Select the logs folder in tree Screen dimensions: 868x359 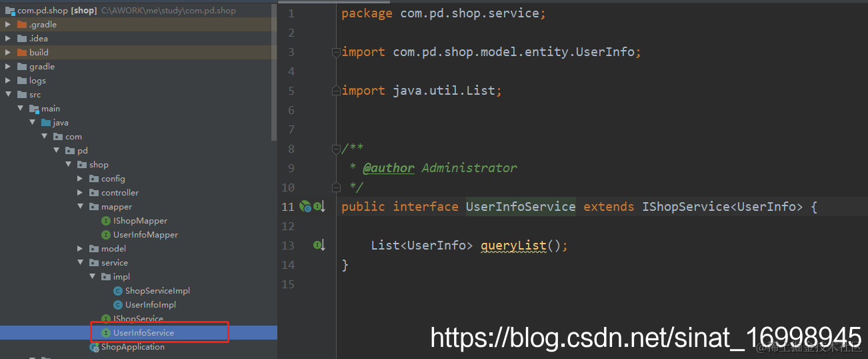pyautogui.click(x=37, y=81)
